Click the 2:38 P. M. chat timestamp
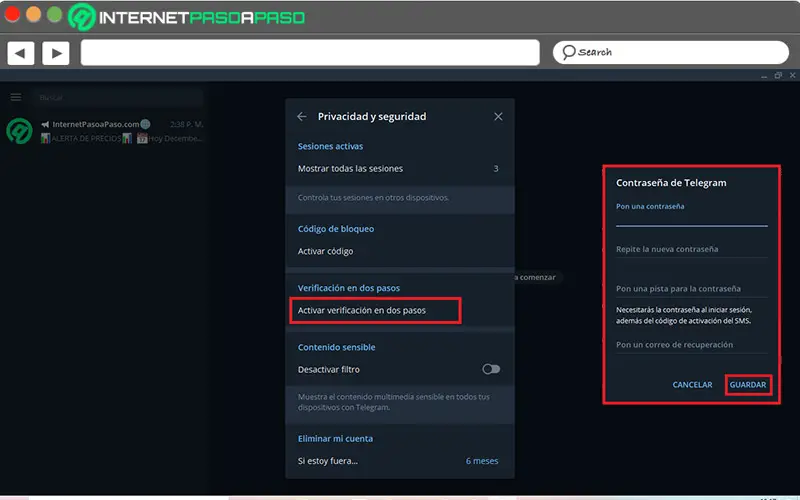Image resolution: width=800 pixels, height=500 pixels. [x=186, y=124]
